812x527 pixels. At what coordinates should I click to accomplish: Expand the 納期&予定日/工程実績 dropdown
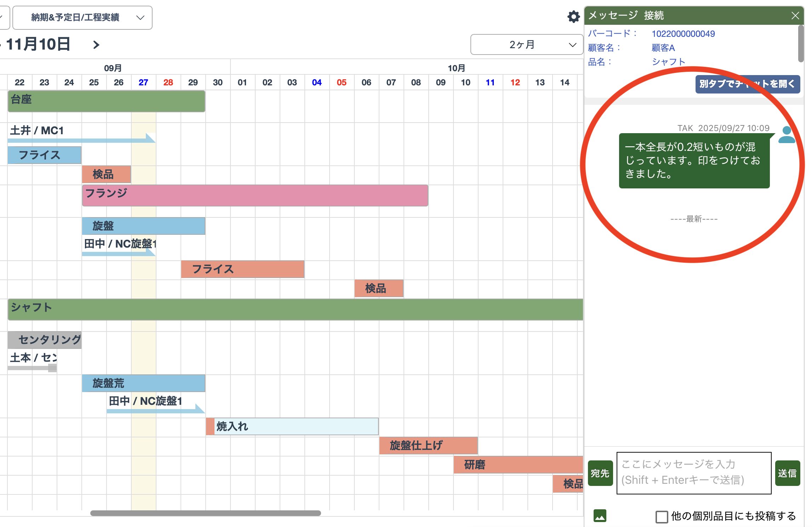(x=82, y=17)
